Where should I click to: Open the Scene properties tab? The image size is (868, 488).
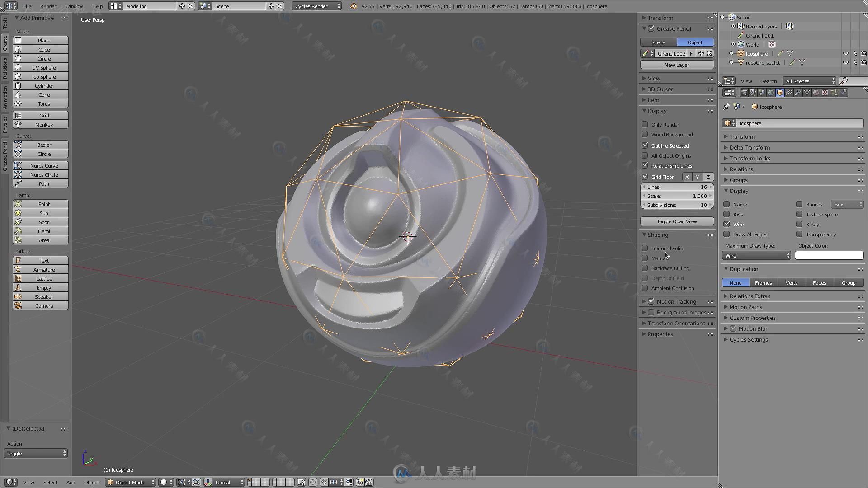tap(762, 93)
